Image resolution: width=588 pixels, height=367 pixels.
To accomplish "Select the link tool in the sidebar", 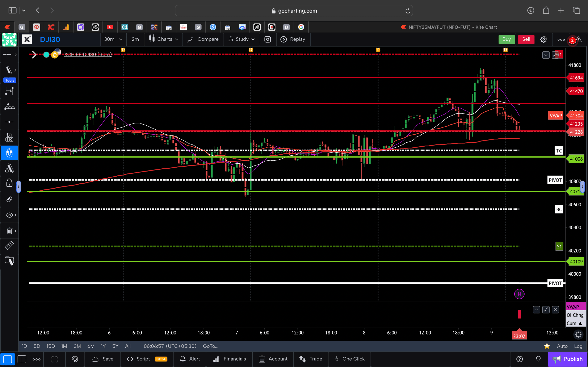I will (x=9, y=199).
